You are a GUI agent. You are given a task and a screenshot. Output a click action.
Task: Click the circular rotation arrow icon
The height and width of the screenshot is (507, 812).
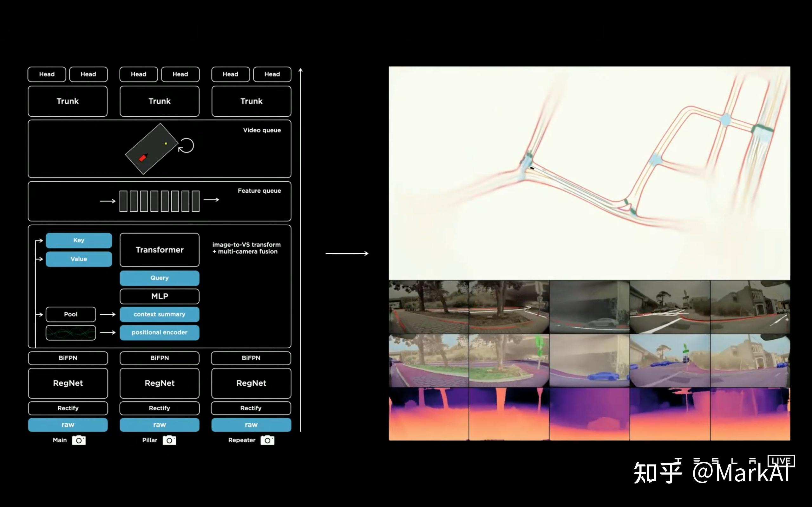186,145
